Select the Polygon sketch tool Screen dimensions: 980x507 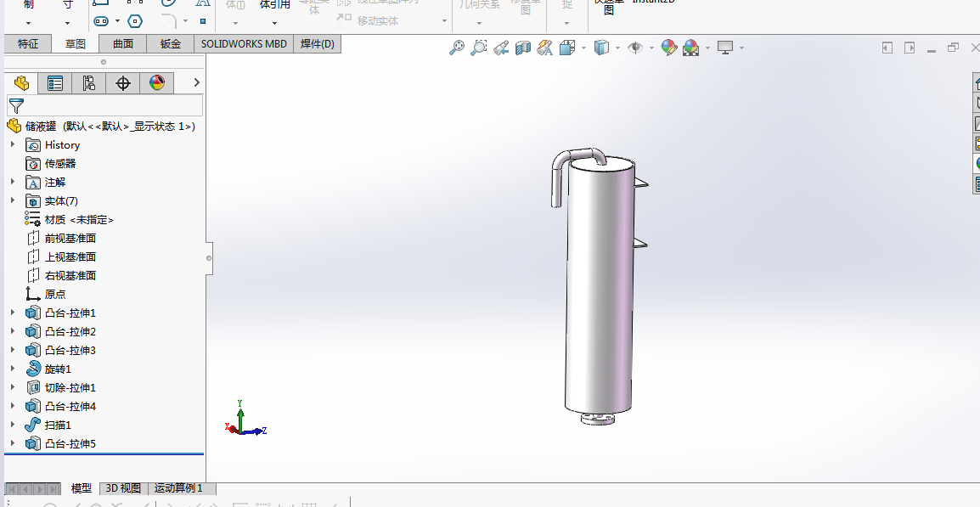tap(134, 21)
